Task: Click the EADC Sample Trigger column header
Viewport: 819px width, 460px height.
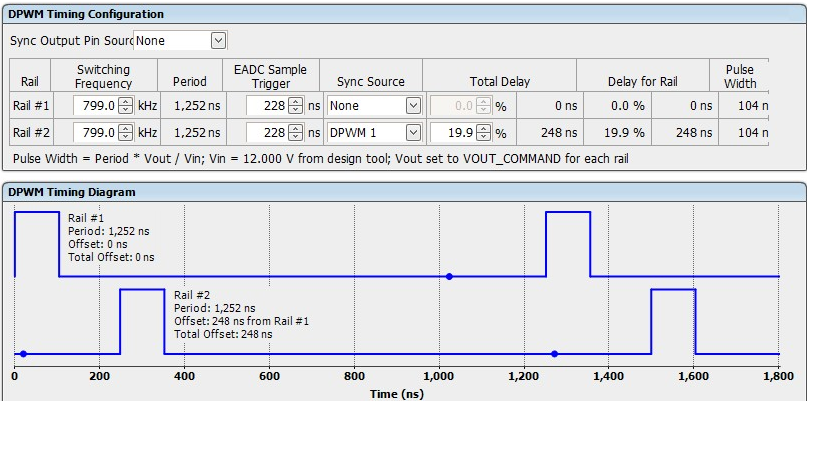Action: [x=270, y=76]
